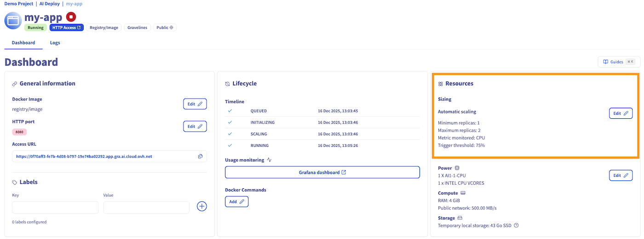
Task: Click the storage help question mark icon
Action: click(516, 226)
